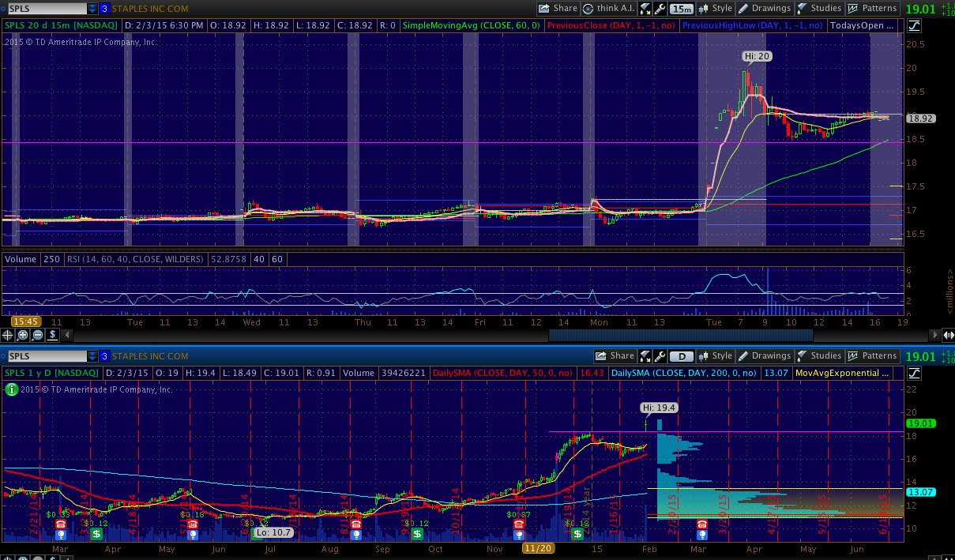
Task: Toggle the scale button on lower chart
Action: [914, 372]
